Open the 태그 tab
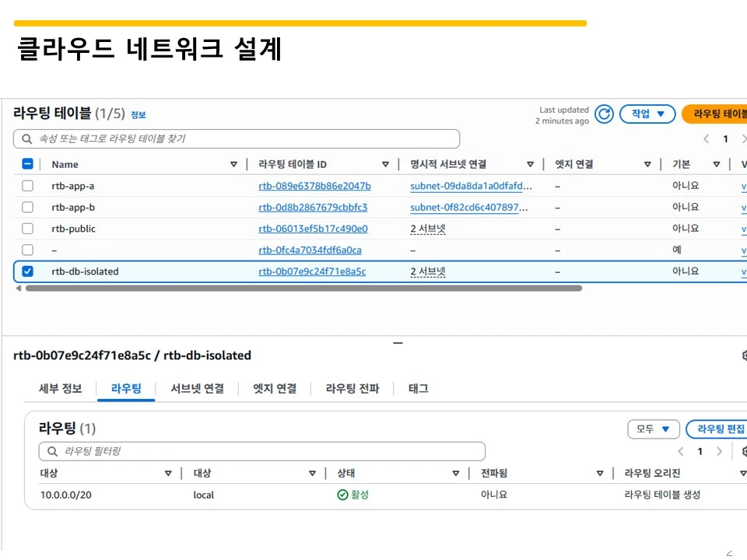The width and height of the screenshot is (747, 560). click(419, 389)
